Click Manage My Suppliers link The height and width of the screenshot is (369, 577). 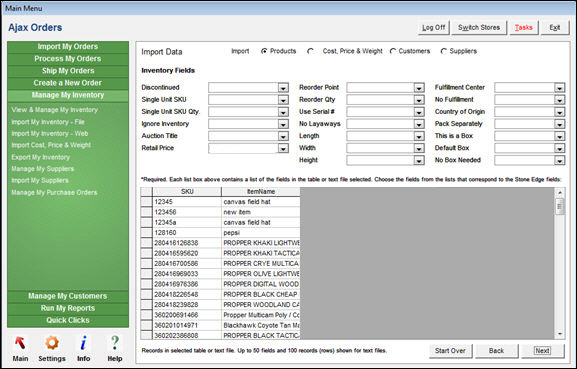(43, 169)
